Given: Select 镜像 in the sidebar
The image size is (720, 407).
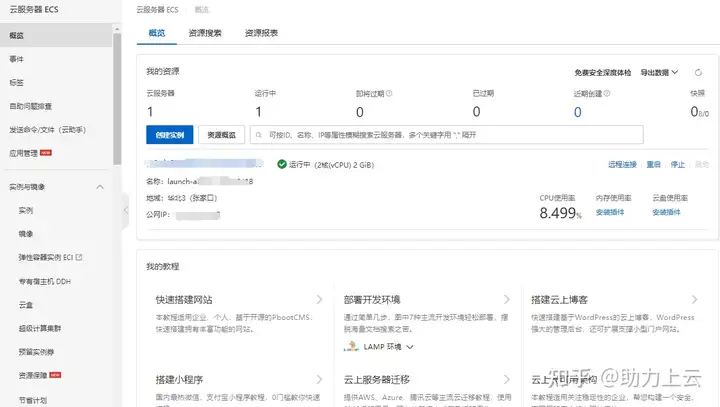Looking at the screenshot, I should pyautogui.click(x=26, y=234).
